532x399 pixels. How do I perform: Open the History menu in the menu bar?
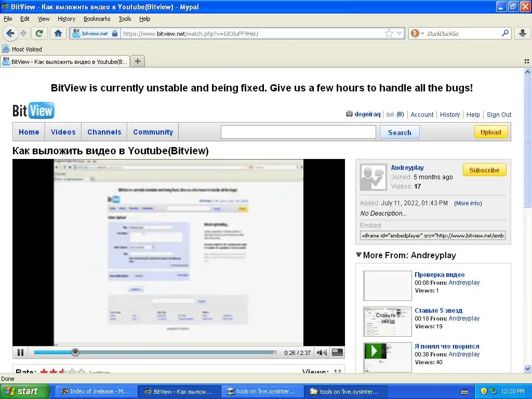[66, 19]
